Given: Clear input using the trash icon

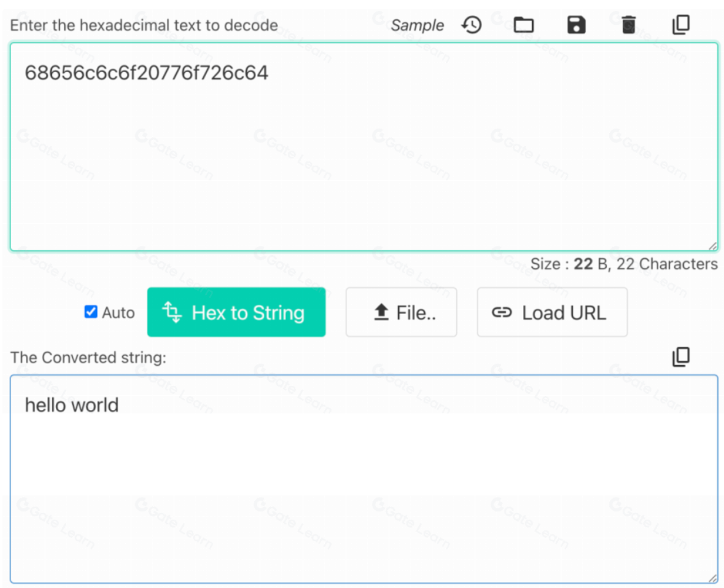Looking at the screenshot, I should pyautogui.click(x=628, y=25).
